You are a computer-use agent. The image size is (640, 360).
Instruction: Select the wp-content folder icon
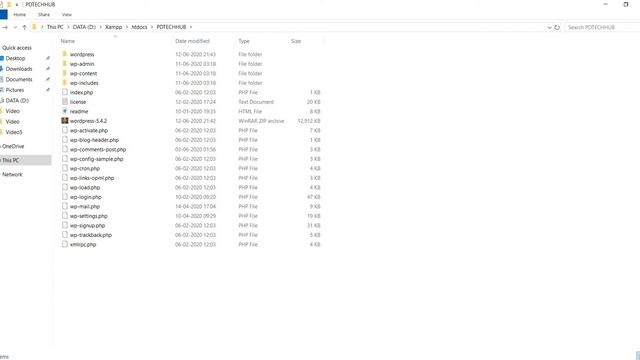coord(64,73)
